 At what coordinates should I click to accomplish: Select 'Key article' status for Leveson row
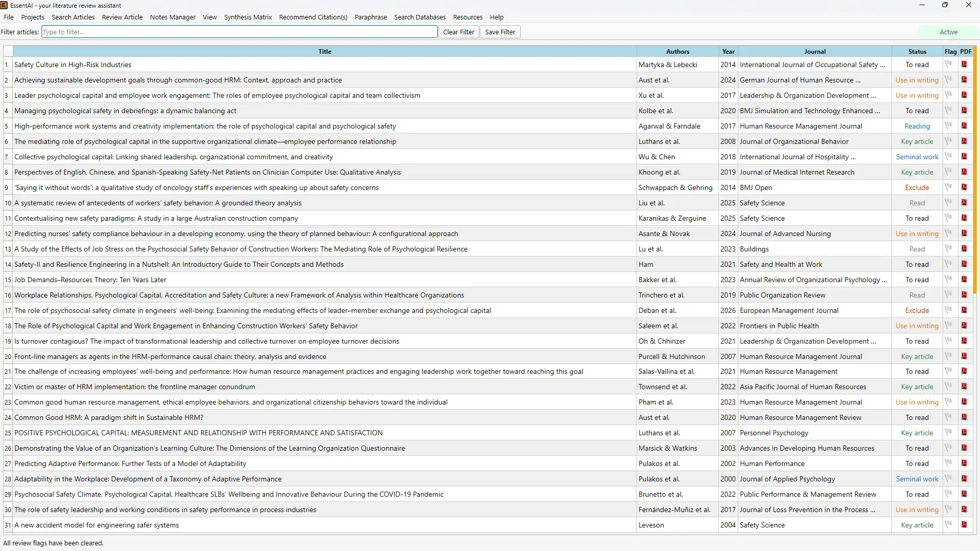point(917,525)
